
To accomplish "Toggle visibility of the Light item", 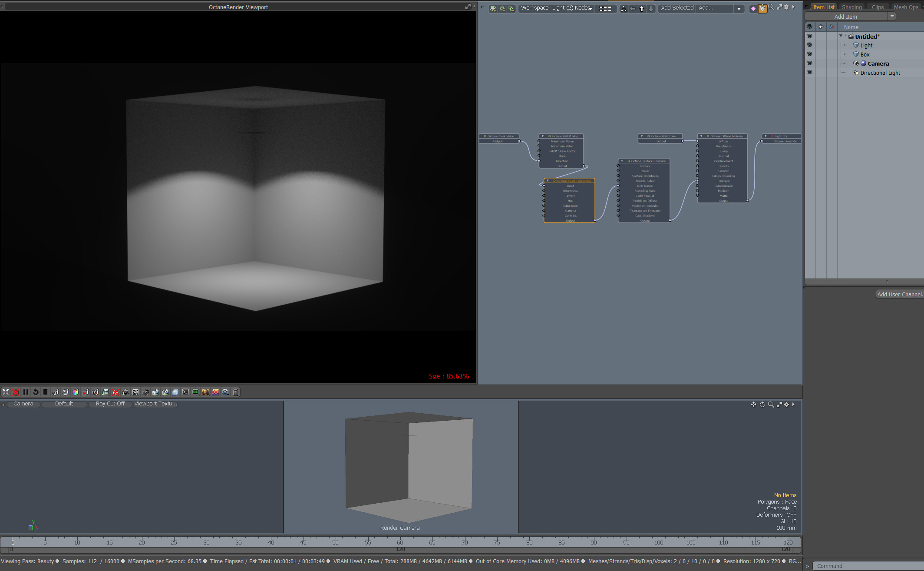I will pyautogui.click(x=809, y=45).
